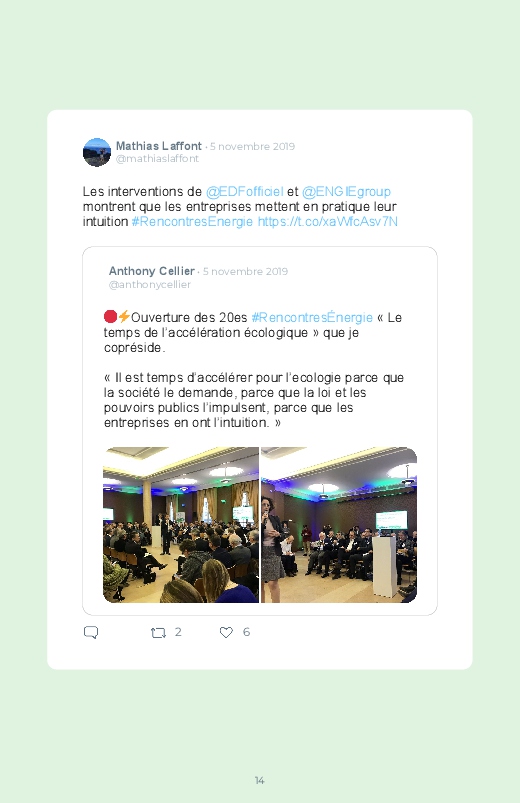The width and height of the screenshot is (520, 803).
Task: Click the retweet count 2
Action: 178,632
